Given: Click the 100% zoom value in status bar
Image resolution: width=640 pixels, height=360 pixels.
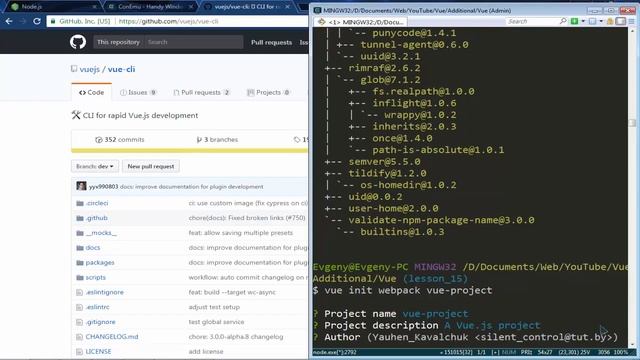Looking at the screenshot, I should click(x=620, y=352).
